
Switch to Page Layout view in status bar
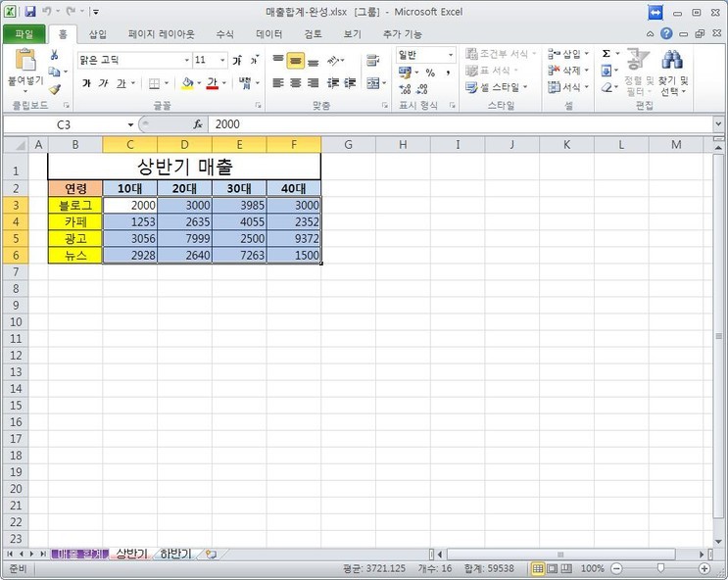(x=553, y=568)
